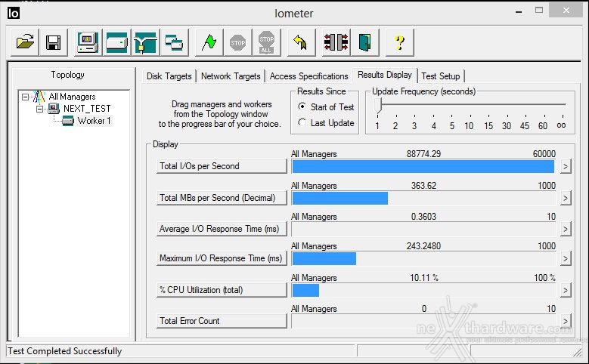This screenshot has width=589, height=364.
Task: Click 'Test Completed Successfully' status text
Action: (x=65, y=351)
